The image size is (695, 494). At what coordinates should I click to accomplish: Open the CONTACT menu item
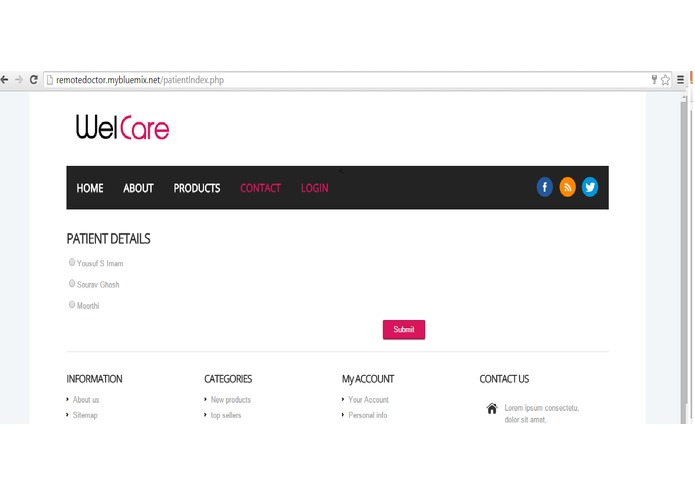click(261, 188)
